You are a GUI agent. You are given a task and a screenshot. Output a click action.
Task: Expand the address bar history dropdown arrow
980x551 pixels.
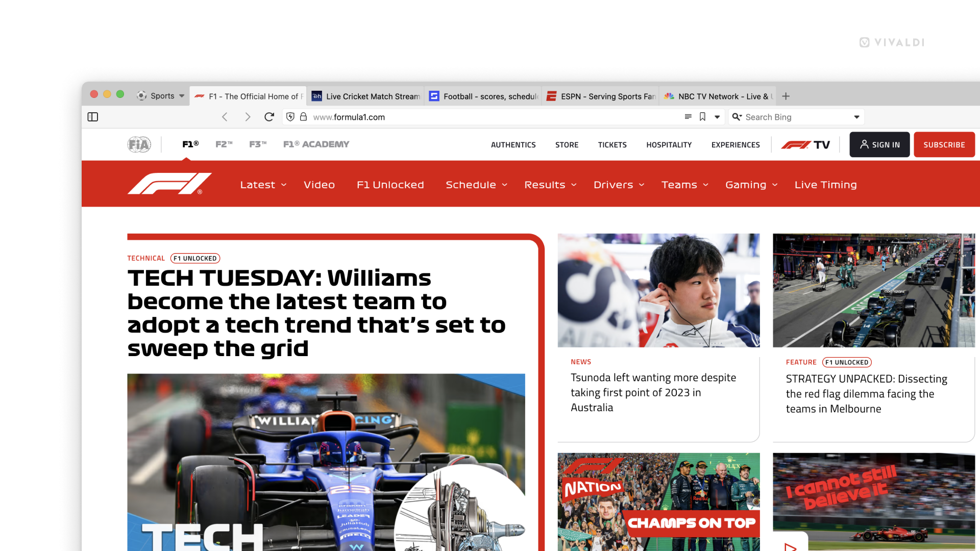coord(717,117)
